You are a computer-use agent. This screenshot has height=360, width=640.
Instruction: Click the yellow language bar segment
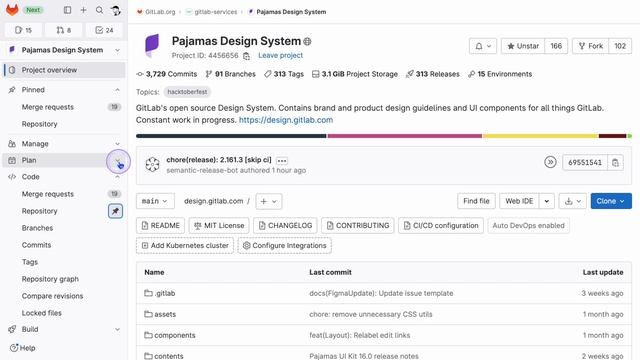click(x=540, y=136)
